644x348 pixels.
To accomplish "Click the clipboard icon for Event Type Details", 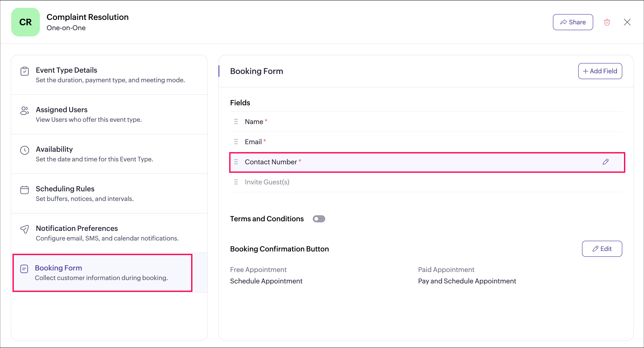I will [x=24, y=71].
